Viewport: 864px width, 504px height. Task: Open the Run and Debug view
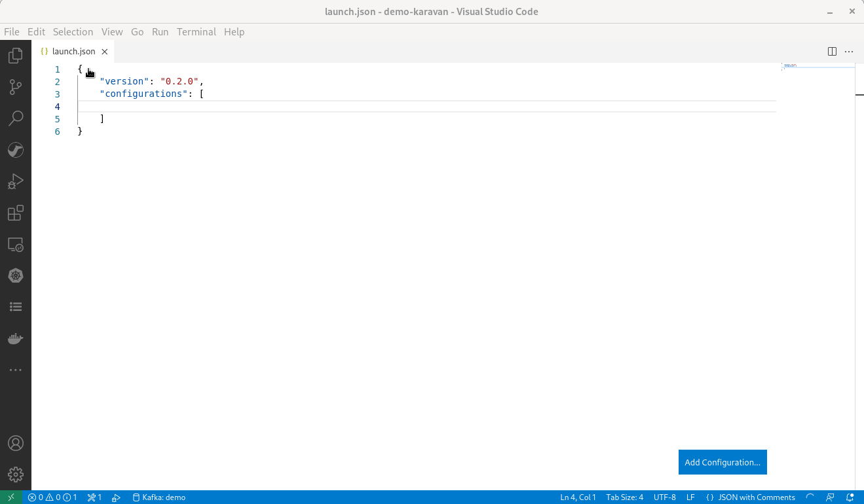coord(15,181)
